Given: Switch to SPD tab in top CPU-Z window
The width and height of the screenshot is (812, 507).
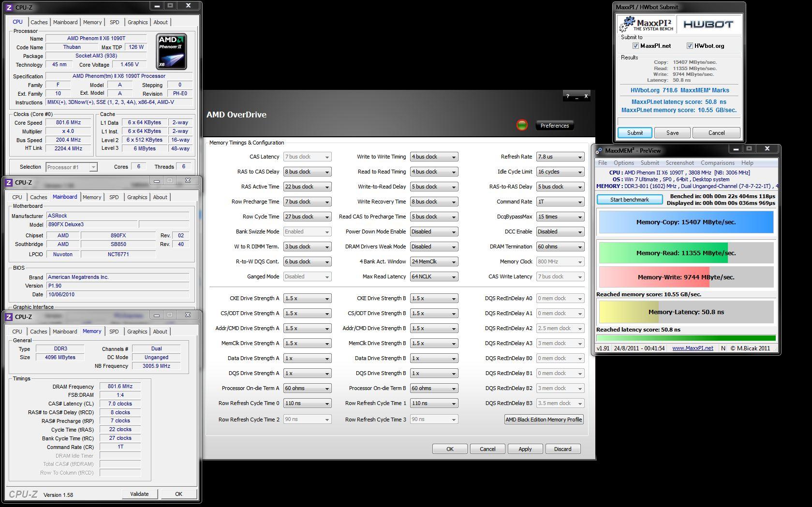Looking at the screenshot, I should 115,22.
